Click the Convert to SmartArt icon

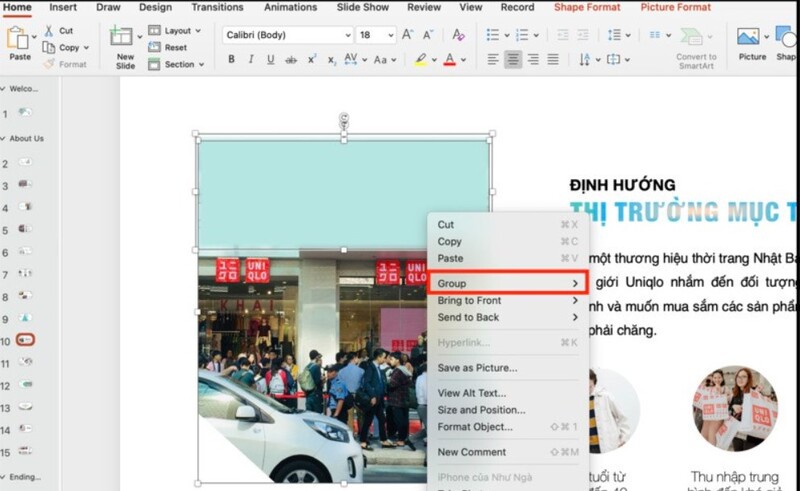(691, 37)
